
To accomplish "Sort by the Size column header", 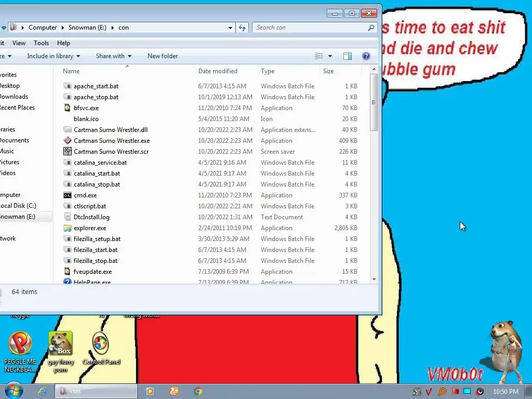I will [340, 71].
